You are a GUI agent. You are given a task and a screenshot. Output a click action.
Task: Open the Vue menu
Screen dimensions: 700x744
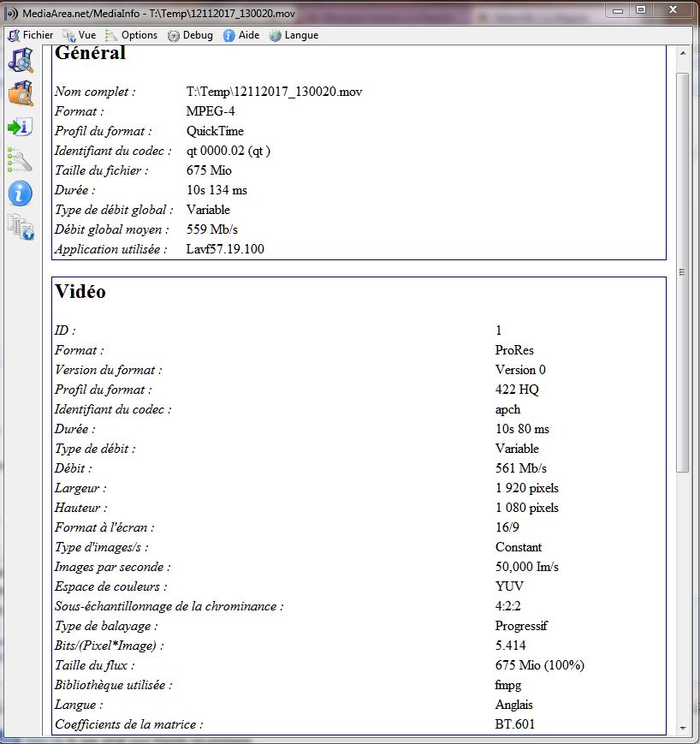(80, 35)
